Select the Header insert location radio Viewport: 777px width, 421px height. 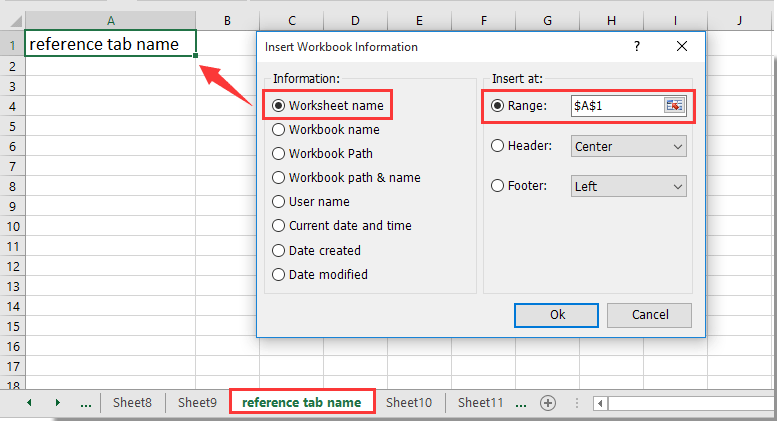click(497, 146)
